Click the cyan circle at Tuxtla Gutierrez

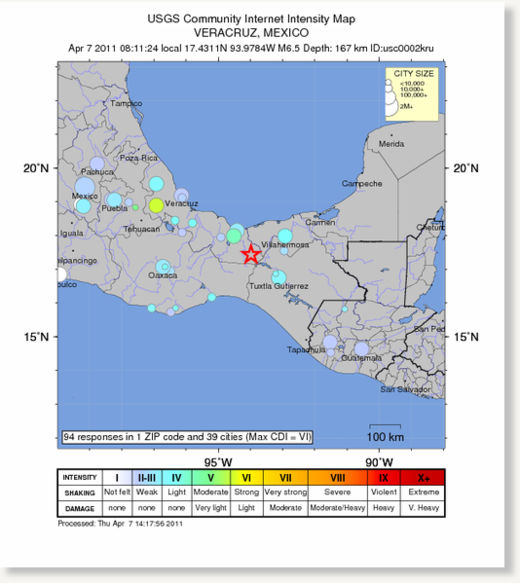pyautogui.click(x=279, y=277)
